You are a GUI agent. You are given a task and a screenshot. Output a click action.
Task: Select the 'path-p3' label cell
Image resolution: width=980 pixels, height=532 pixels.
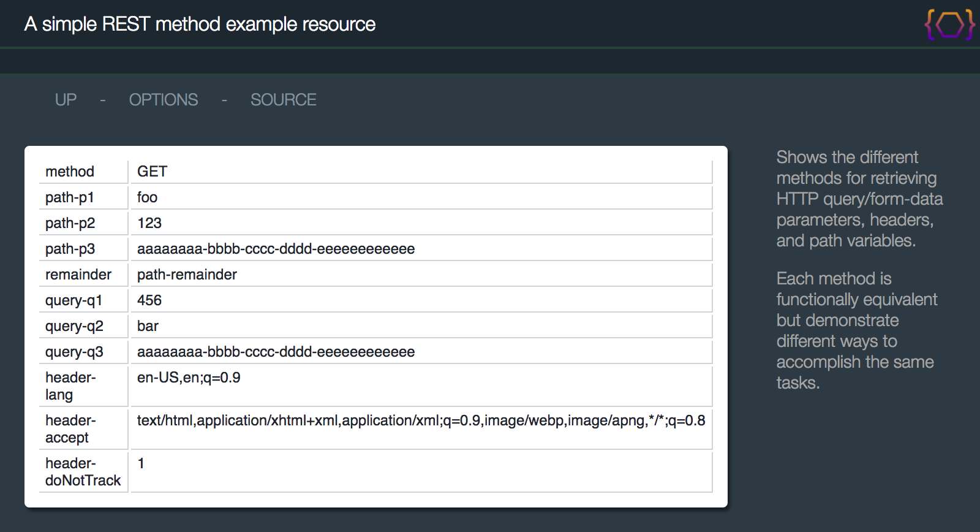83,249
